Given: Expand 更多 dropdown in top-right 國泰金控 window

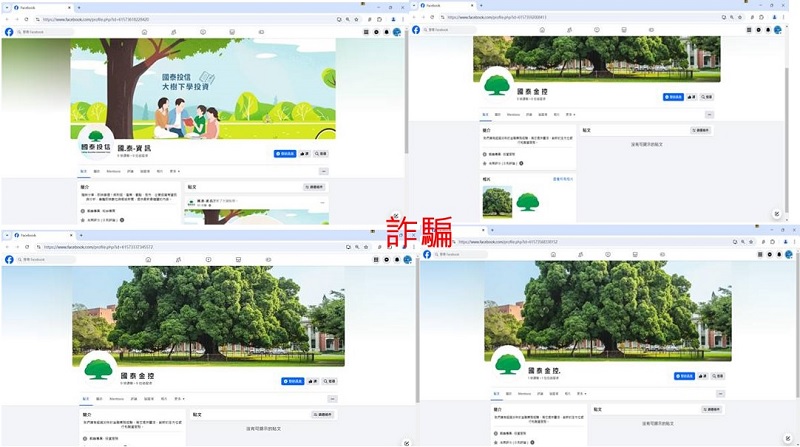Looking at the screenshot, I should click(570, 115).
